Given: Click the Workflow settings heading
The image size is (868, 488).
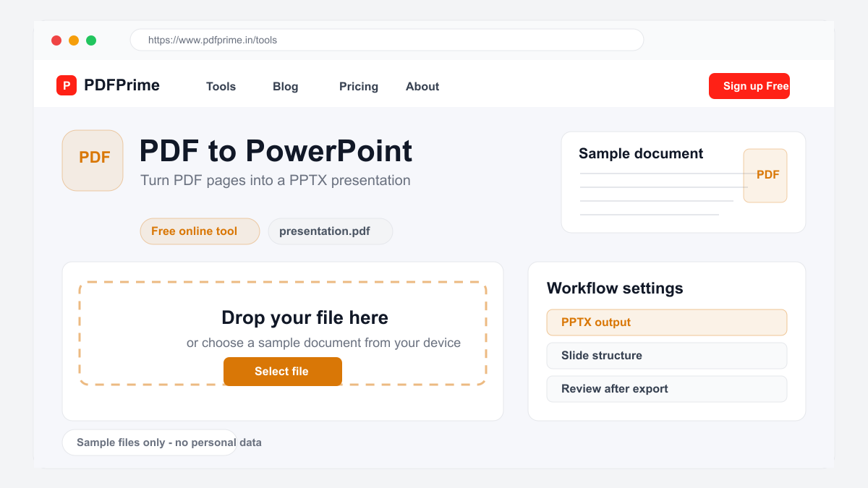Looking at the screenshot, I should pyautogui.click(x=615, y=288).
